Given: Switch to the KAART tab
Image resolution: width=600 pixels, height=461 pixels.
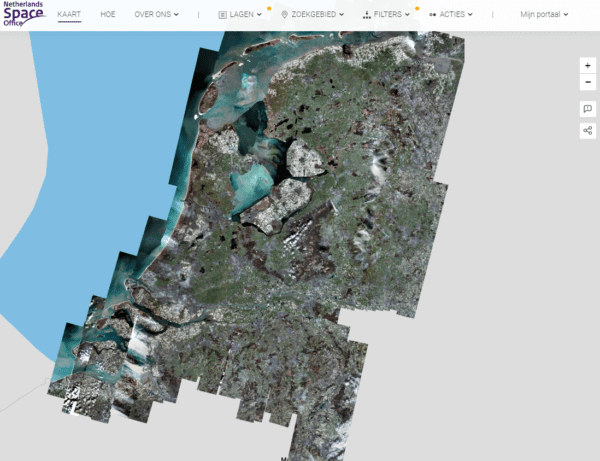Looking at the screenshot, I should point(69,15).
